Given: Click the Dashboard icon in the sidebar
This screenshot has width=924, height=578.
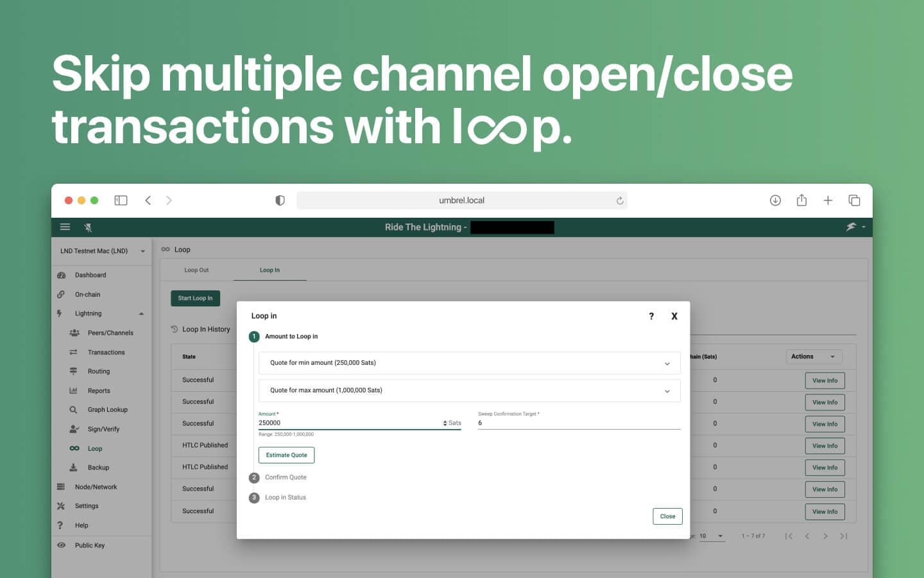Looking at the screenshot, I should click(62, 275).
